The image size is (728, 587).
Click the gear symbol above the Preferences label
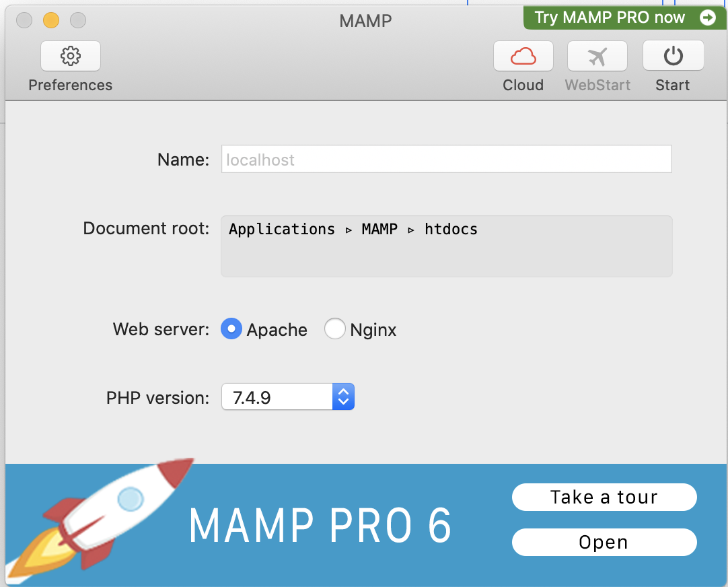pos(70,56)
